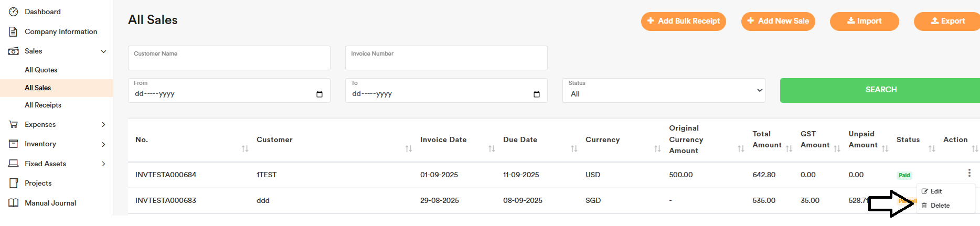Open All Receipts in the sidebar
Viewport: 980px width, 226px height.
(x=43, y=105)
